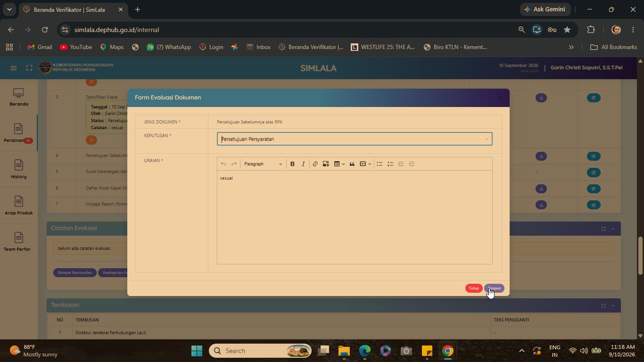Viewport: 644px width, 362px height.
Task: Apply numbered list formatting
Action: (390, 164)
